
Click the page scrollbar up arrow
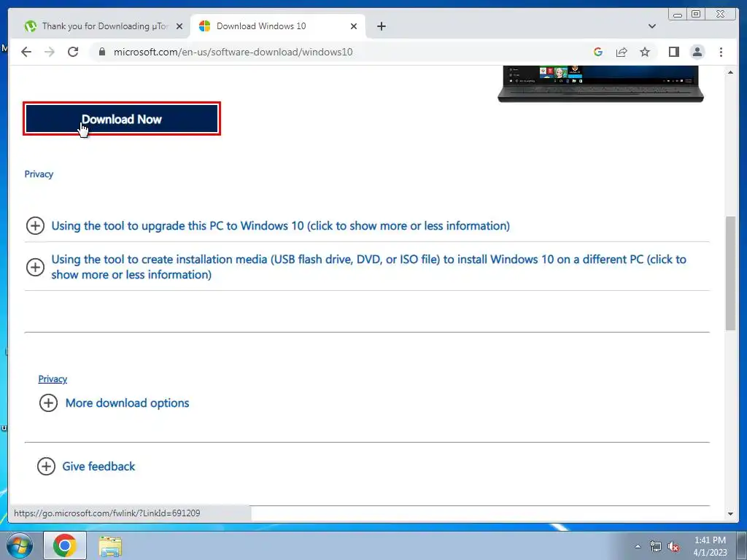coord(730,72)
